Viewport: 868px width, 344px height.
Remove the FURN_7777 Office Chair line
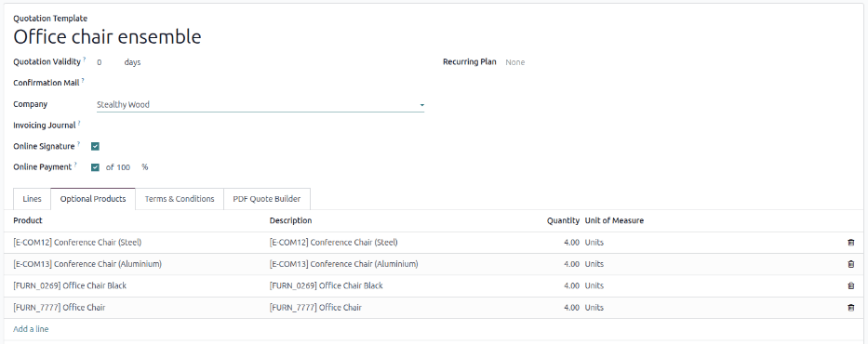[x=850, y=308]
